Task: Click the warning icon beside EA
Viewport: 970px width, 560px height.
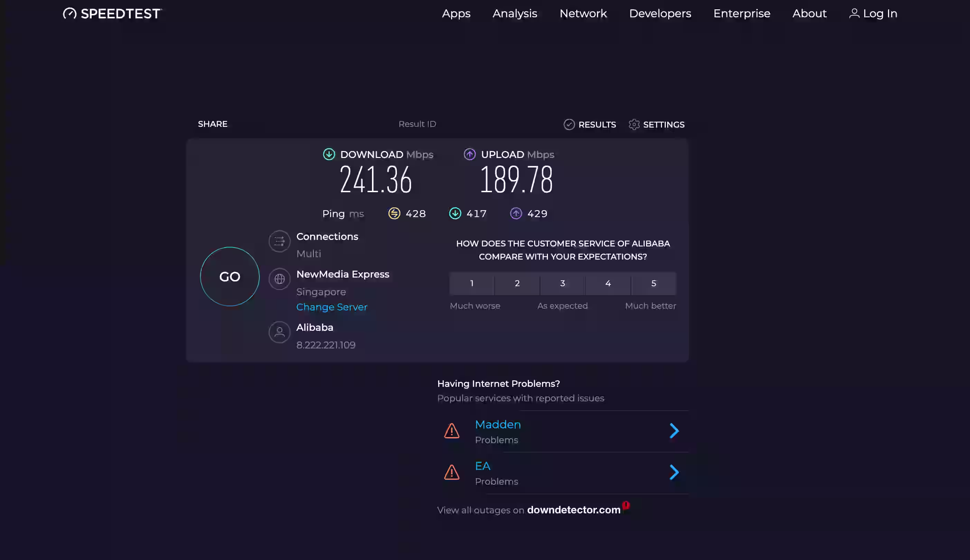Action: 451,472
